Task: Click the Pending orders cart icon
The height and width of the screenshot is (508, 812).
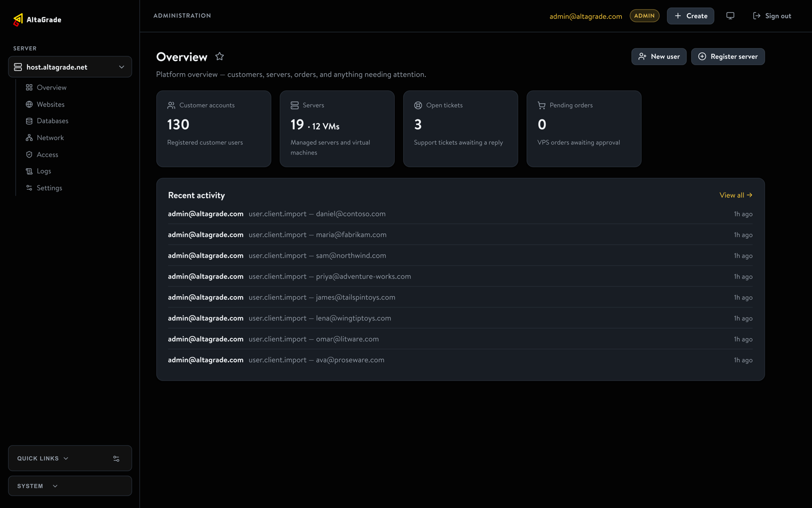Action: pyautogui.click(x=542, y=105)
